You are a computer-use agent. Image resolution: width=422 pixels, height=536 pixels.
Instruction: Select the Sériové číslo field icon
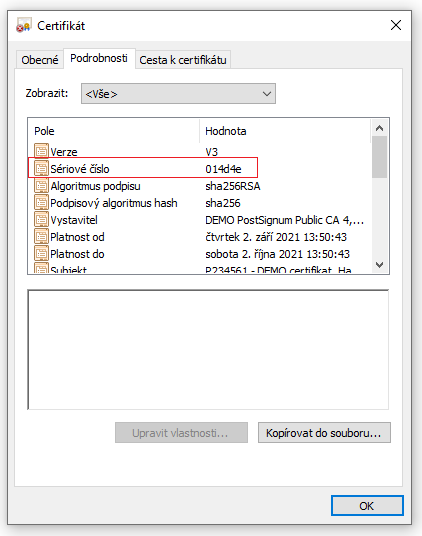[x=41, y=168]
